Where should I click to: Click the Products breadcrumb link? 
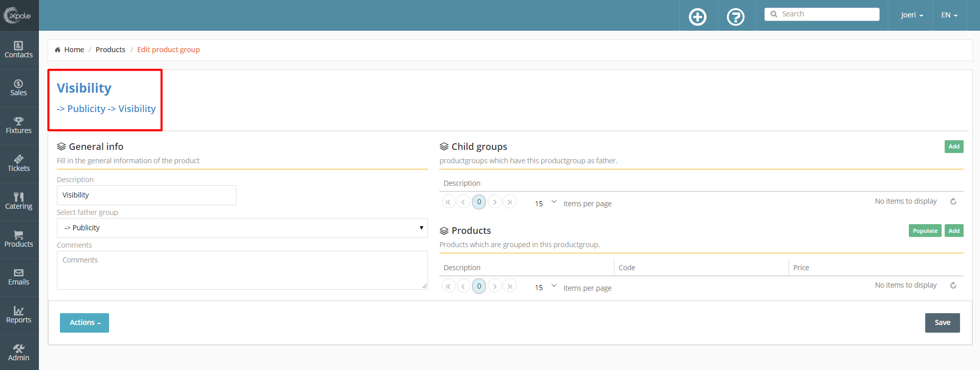point(111,50)
